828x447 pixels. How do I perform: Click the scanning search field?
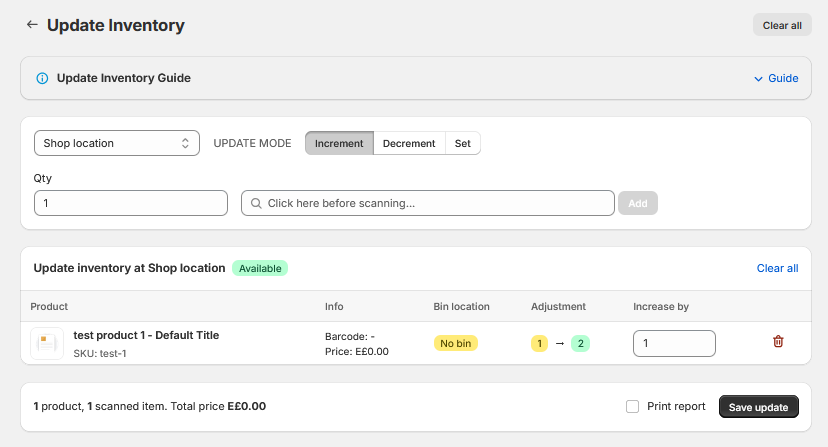(x=428, y=203)
